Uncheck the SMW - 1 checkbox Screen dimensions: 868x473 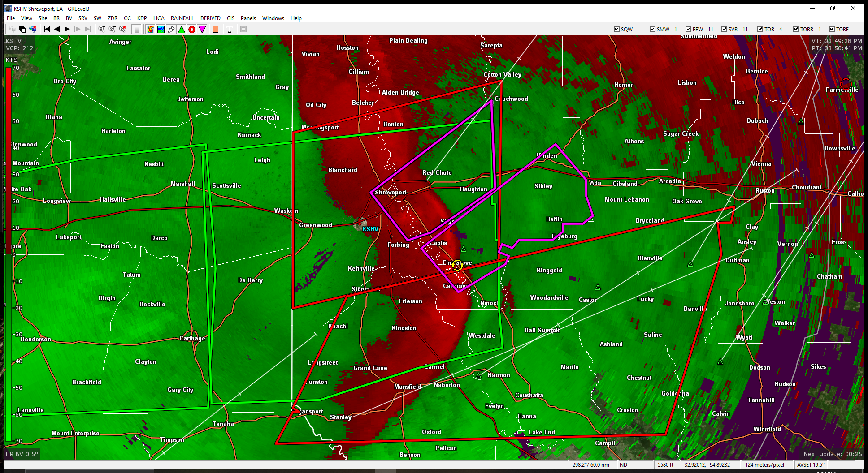(x=652, y=29)
